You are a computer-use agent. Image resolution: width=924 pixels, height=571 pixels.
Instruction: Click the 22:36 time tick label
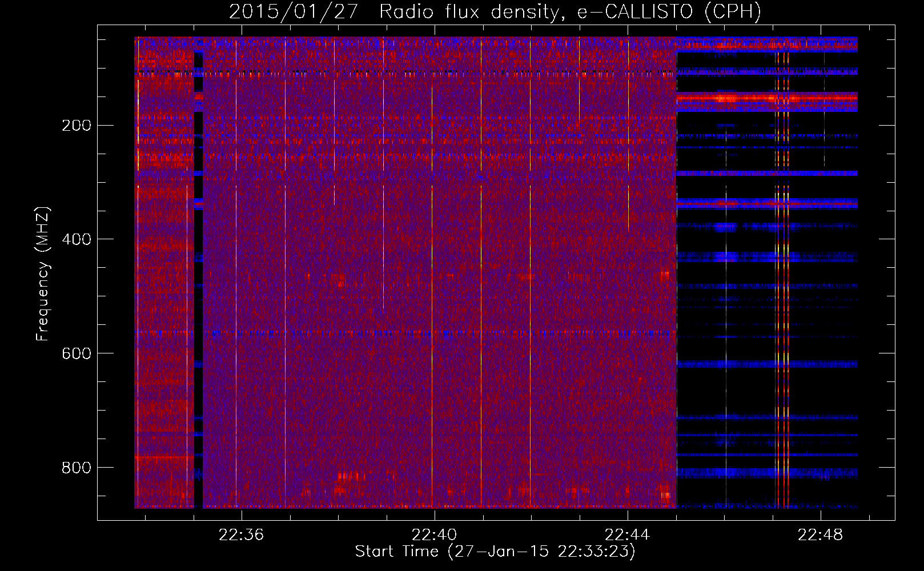(x=241, y=535)
